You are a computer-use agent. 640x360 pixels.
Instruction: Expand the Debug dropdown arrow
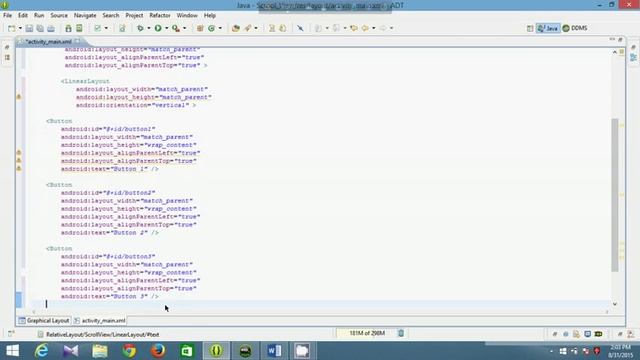click(149, 28)
